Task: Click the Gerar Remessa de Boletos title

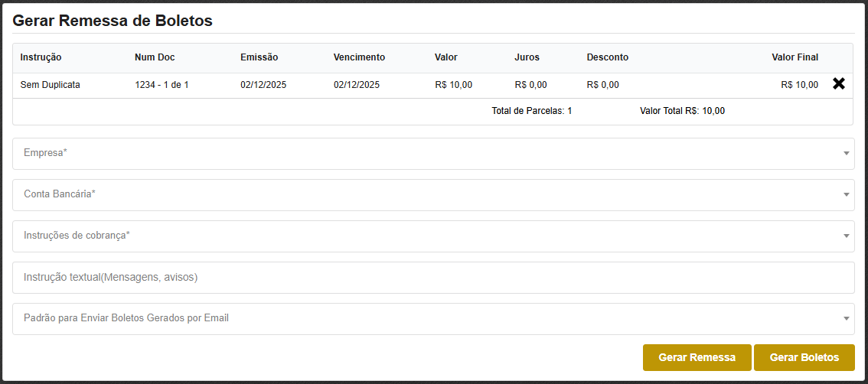Action: pyautogui.click(x=113, y=21)
